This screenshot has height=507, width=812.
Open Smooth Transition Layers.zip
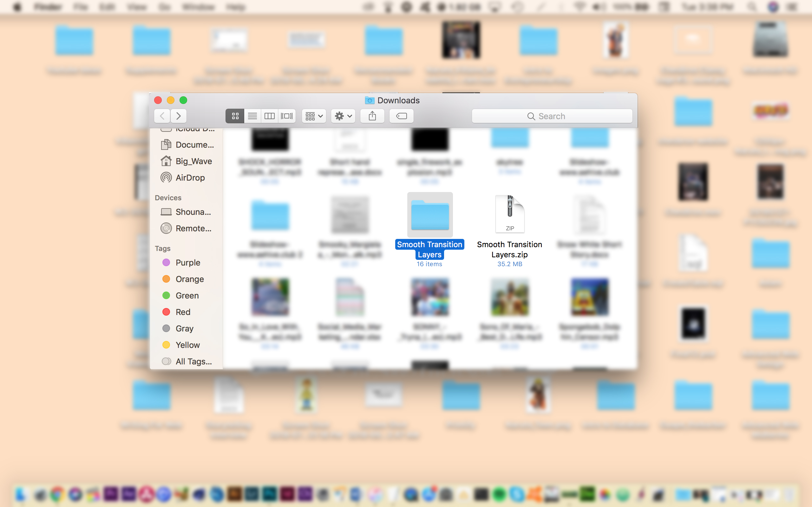[509, 215]
